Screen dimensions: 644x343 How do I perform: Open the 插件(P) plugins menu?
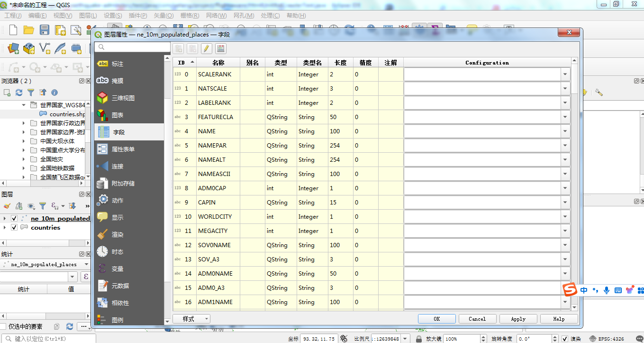137,16
